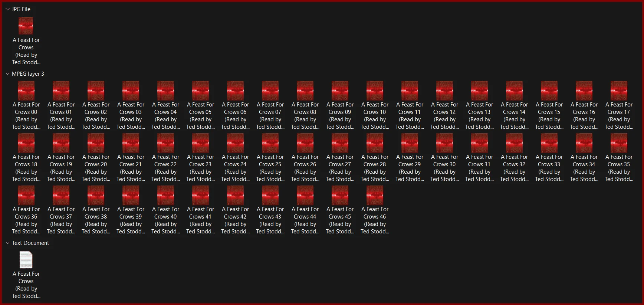Screen dimensions: 644x305
Task: Click file name A Feast For Crows 39
Action: click(x=131, y=220)
